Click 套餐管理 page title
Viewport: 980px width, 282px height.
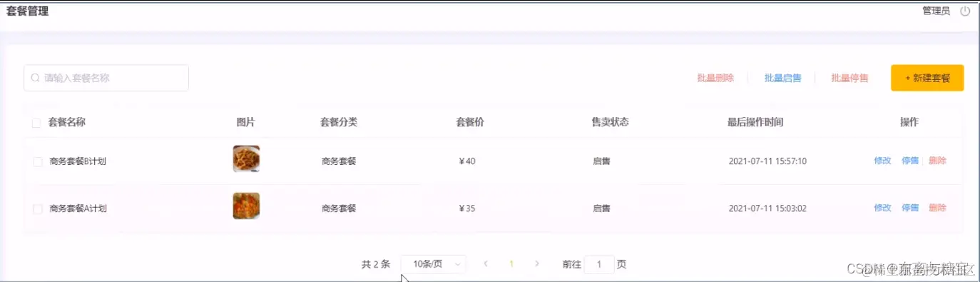pyautogui.click(x=28, y=11)
